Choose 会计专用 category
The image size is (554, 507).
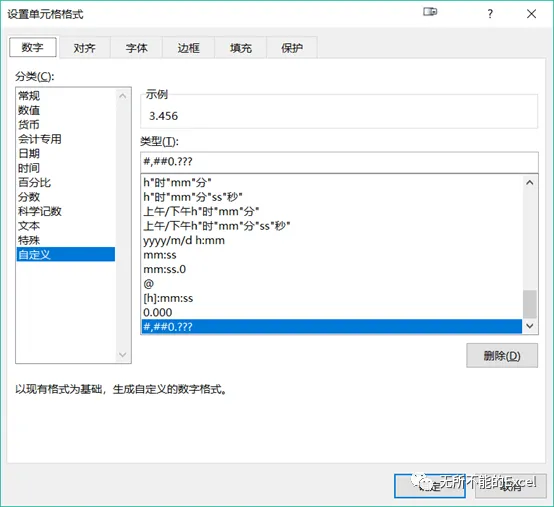66,139
